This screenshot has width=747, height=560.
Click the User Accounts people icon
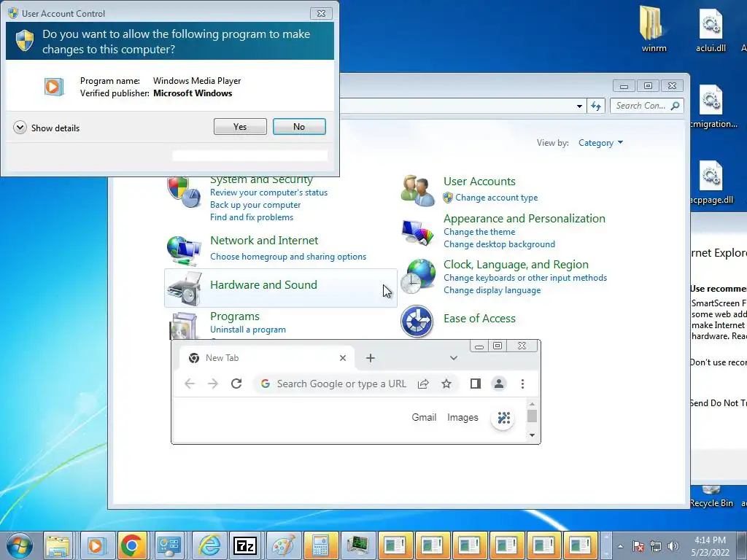point(417,190)
